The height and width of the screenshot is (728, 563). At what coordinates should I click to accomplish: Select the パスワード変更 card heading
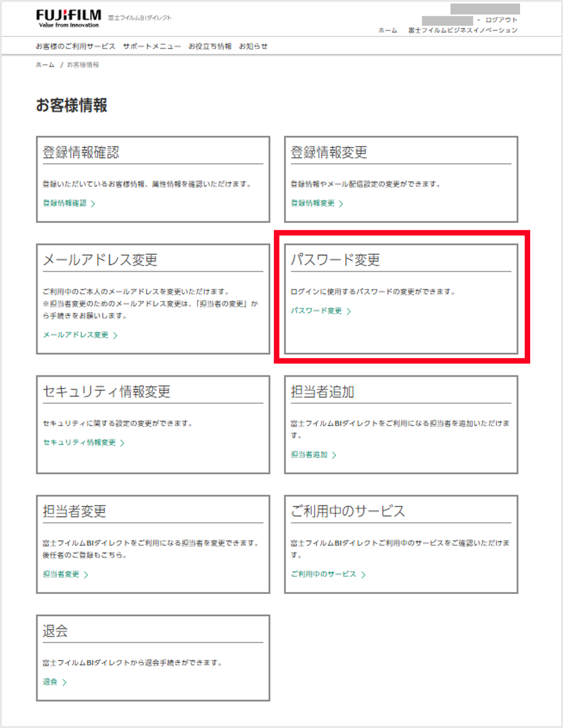pyautogui.click(x=335, y=260)
